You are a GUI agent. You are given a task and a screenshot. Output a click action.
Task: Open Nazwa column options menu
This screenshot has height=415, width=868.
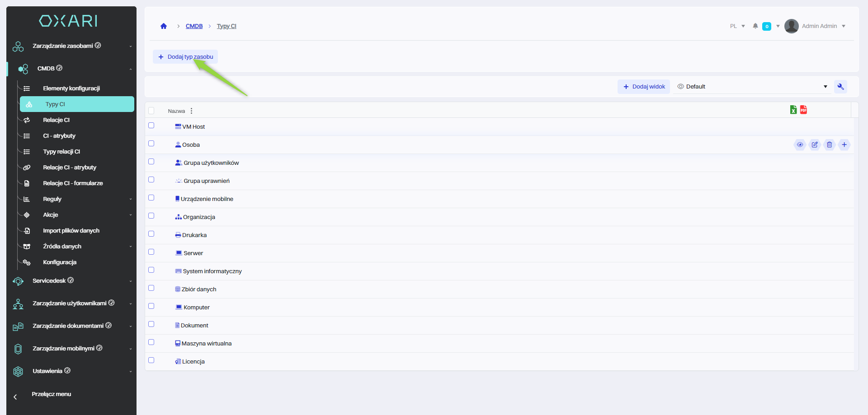point(192,111)
